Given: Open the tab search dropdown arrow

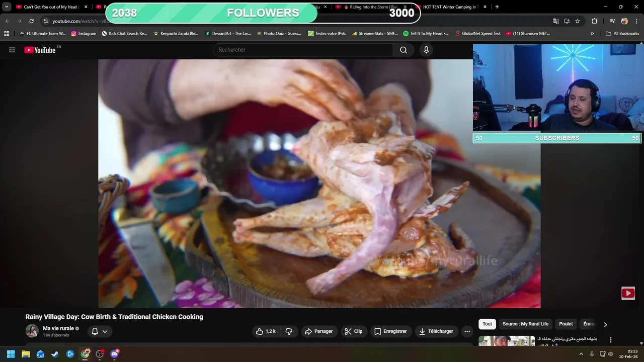Looking at the screenshot, I should 7,7.
